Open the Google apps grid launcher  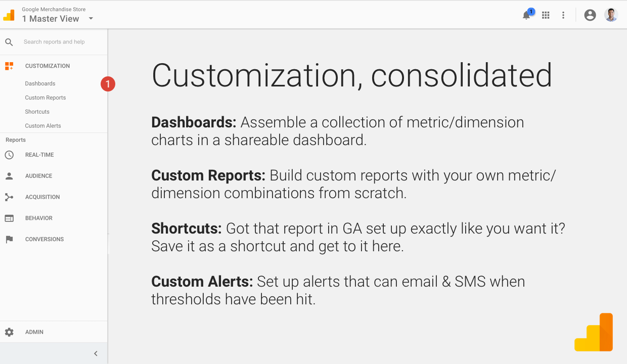coord(546,15)
